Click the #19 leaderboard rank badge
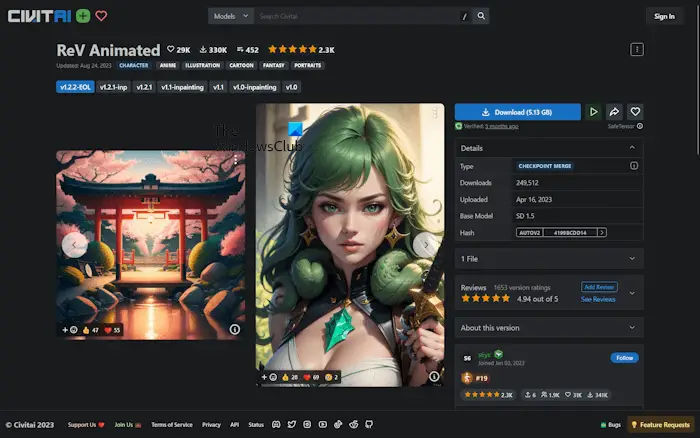 (476, 378)
